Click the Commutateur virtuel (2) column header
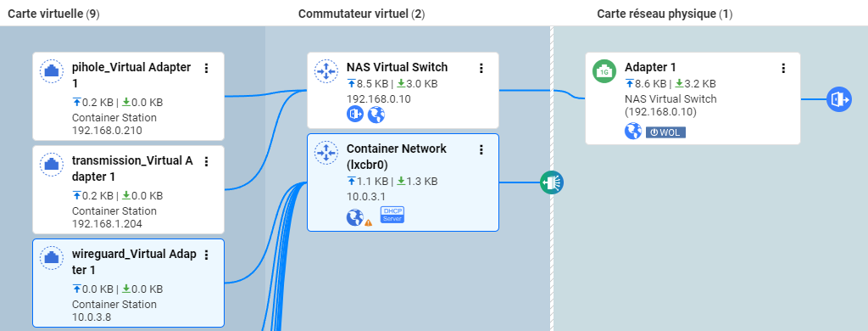 (361, 14)
